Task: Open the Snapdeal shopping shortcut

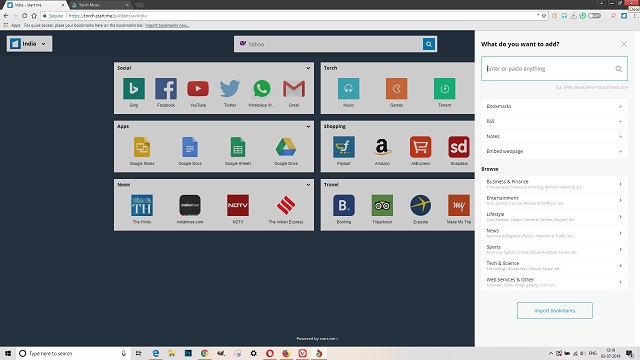Action: point(459,147)
